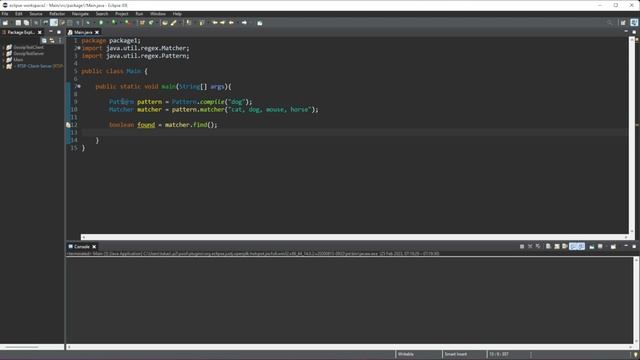The image size is (640, 360).
Task: Toggle Word Wrap in Console toolbar
Action: [565, 247]
